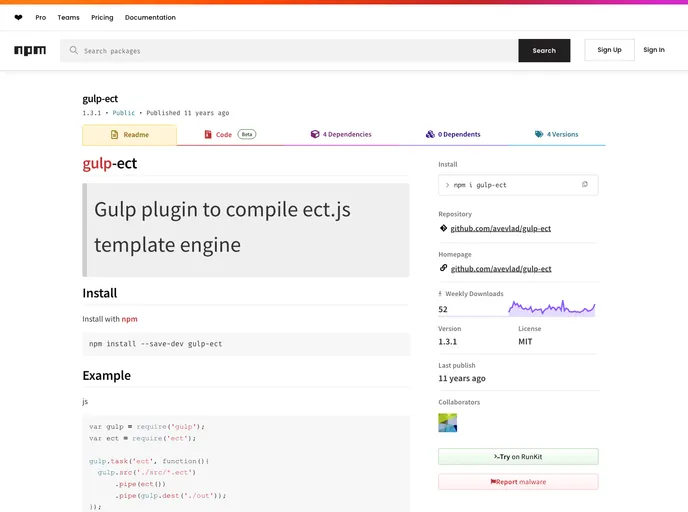Switch to the Code tab
The image size is (688, 512).
[x=230, y=134]
